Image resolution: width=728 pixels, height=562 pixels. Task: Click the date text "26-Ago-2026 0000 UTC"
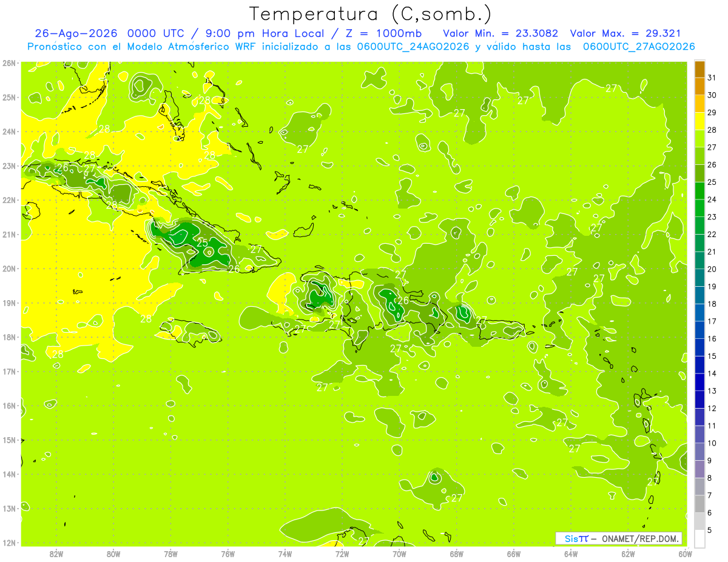108,33
